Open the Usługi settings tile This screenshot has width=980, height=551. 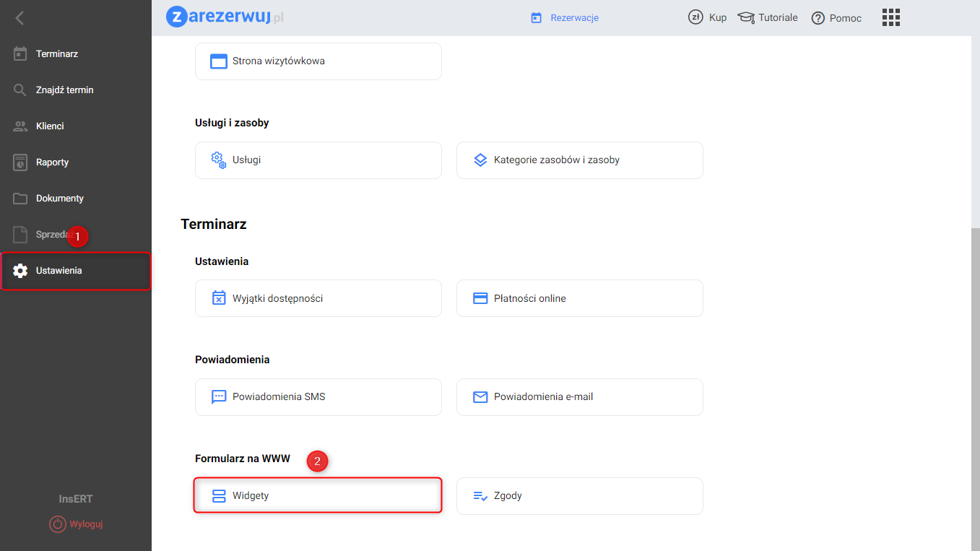tap(318, 160)
